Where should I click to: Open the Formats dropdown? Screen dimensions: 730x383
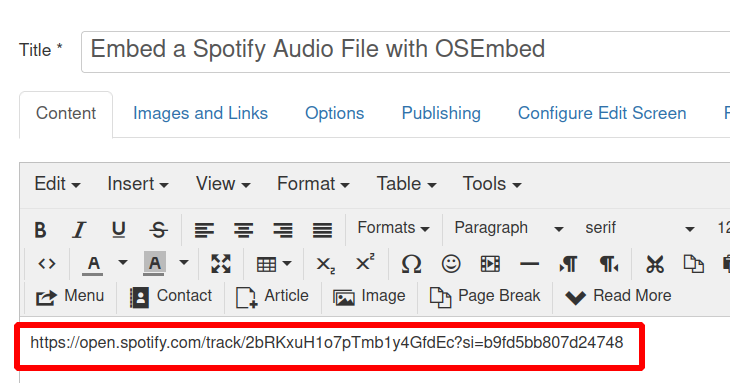click(x=393, y=228)
